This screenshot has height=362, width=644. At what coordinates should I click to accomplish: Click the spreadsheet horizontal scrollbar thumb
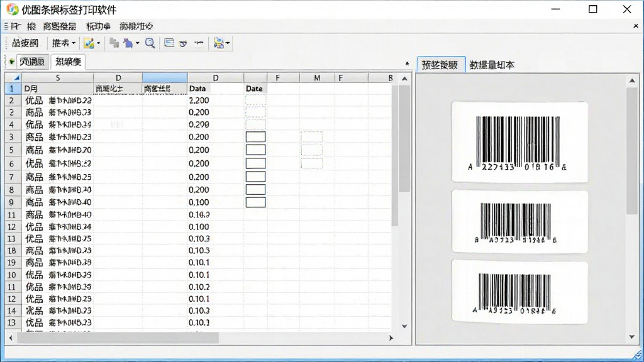point(118,338)
